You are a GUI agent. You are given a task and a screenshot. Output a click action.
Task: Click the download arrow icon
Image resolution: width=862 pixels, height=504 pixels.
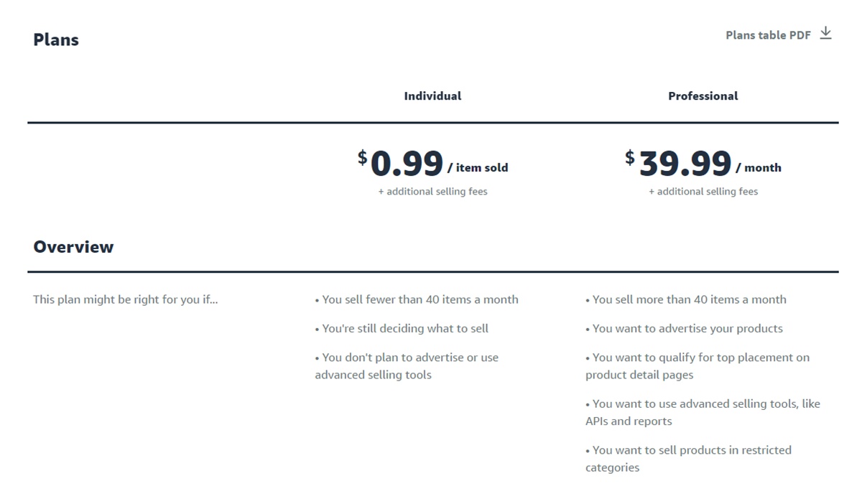tap(825, 34)
